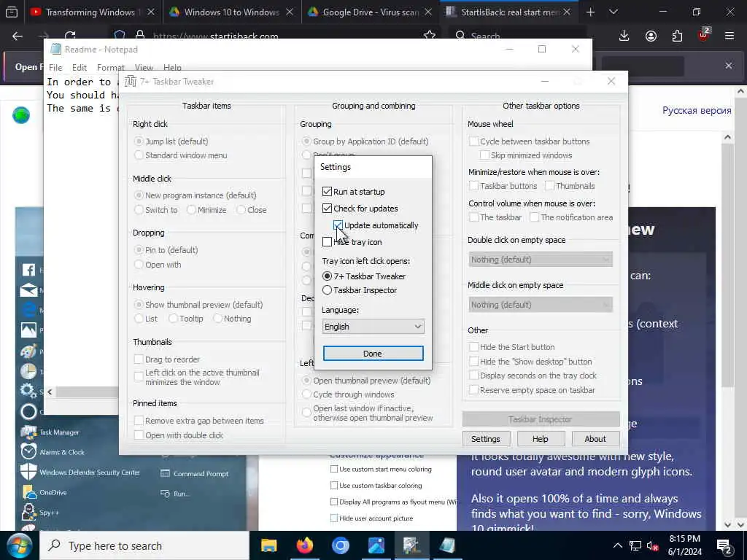The height and width of the screenshot is (560, 747).
Task: Tick Display All programs as flyout menu
Action: 334,502
